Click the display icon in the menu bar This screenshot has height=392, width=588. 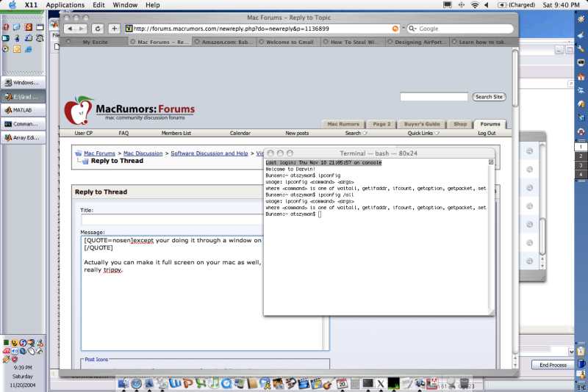point(448,5)
